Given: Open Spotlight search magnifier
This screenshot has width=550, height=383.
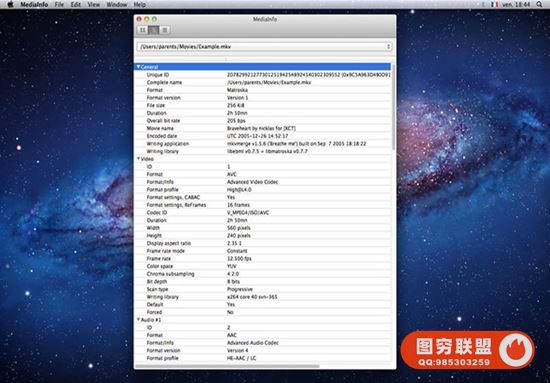Looking at the screenshot, I should [539, 5].
